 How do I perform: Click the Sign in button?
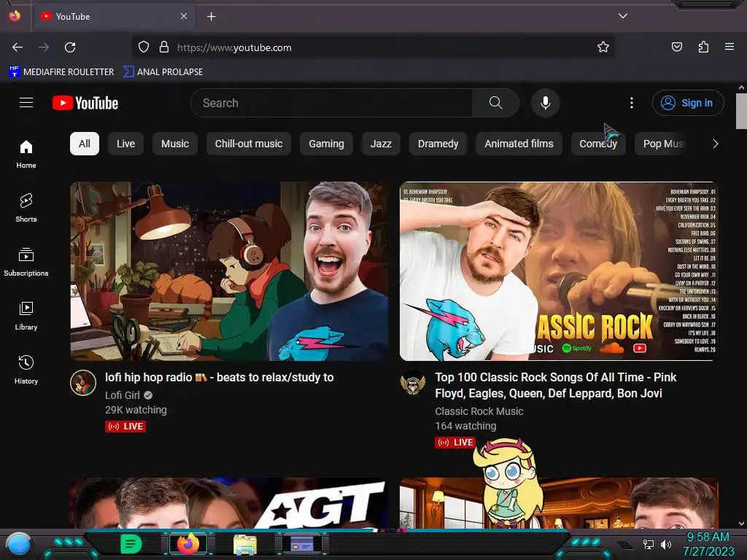click(688, 103)
